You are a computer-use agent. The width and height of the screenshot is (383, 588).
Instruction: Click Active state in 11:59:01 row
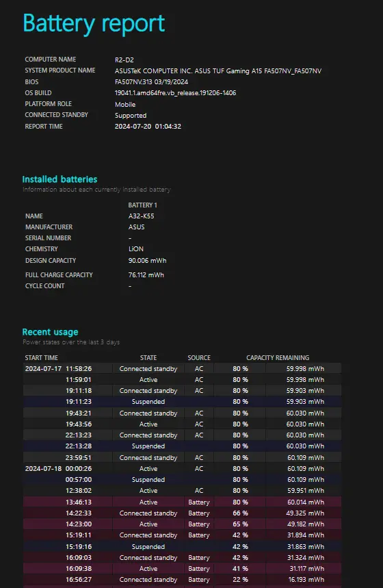pyautogui.click(x=148, y=379)
